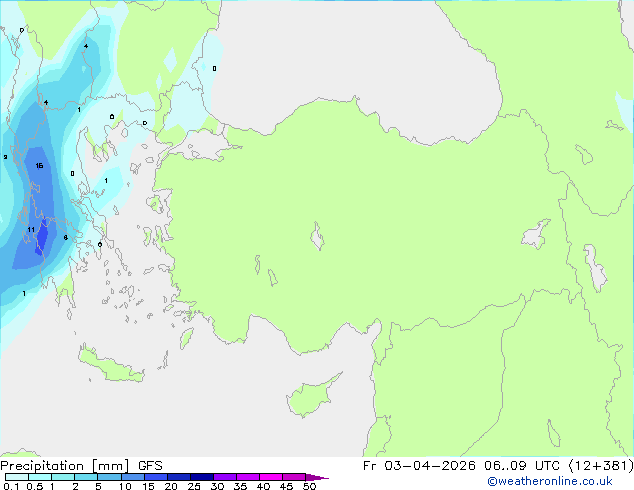Image resolution: width=634 pixels, height=490 pixels.
Task: Click the 5–10 mm light blue legend swatch
Action: tap(109, 477)
